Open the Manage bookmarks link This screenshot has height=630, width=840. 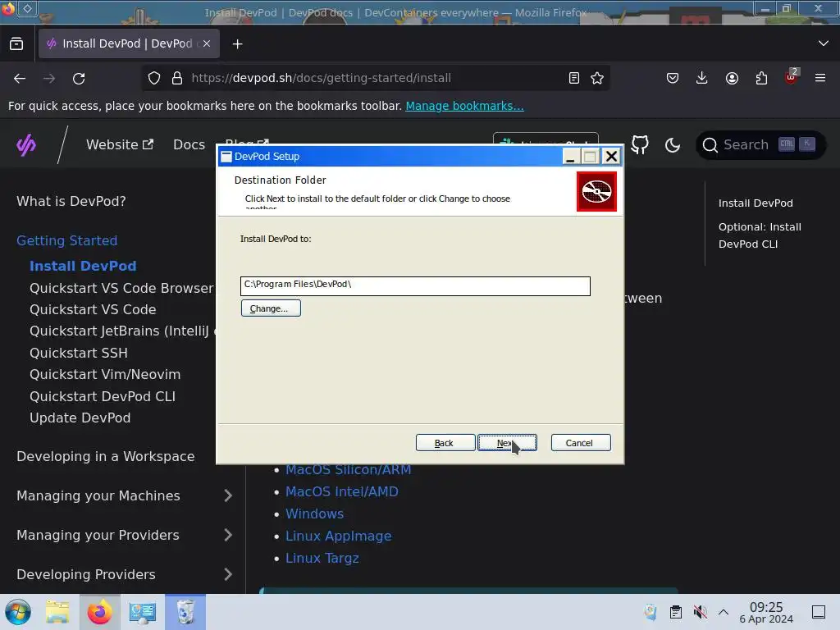(464, 106)
